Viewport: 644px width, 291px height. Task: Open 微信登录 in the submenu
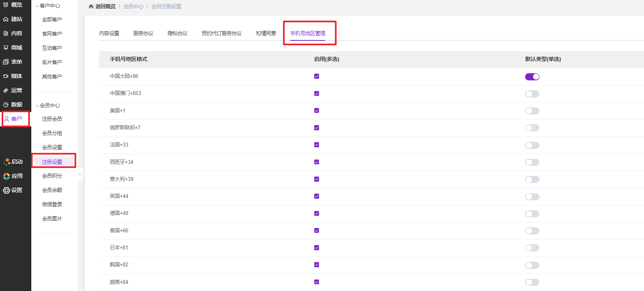[x=52, y=204]
